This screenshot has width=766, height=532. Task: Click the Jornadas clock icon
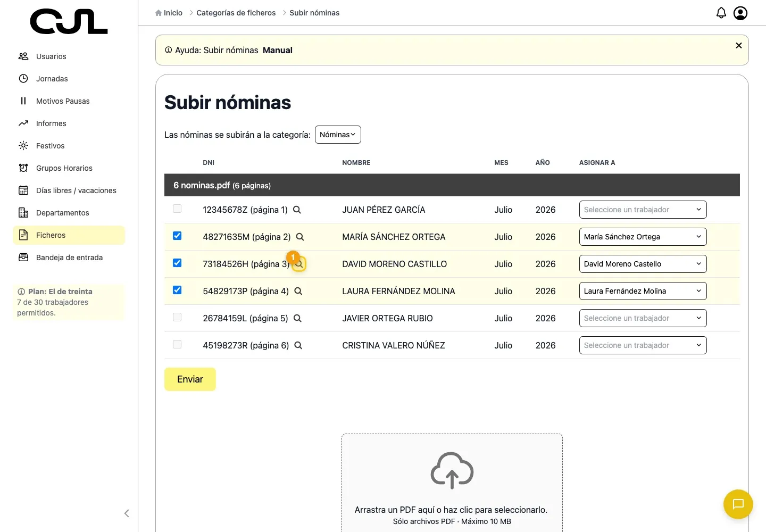click(23, 79)
